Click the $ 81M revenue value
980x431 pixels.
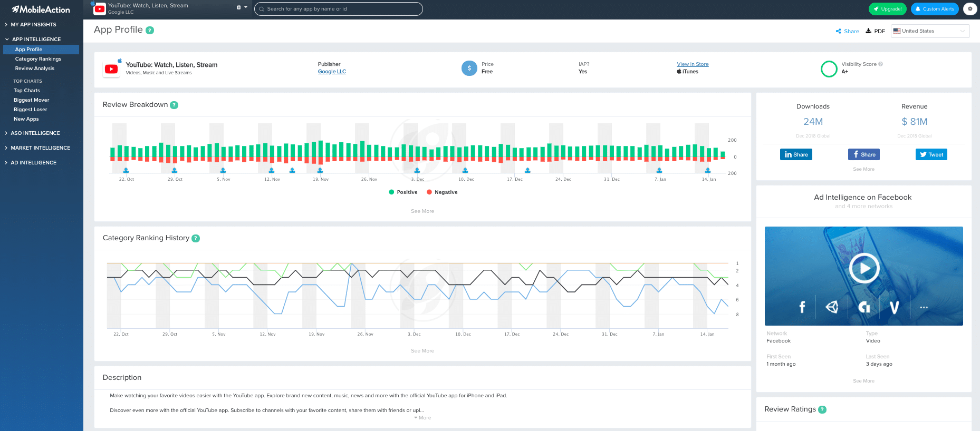click(915, 122)
